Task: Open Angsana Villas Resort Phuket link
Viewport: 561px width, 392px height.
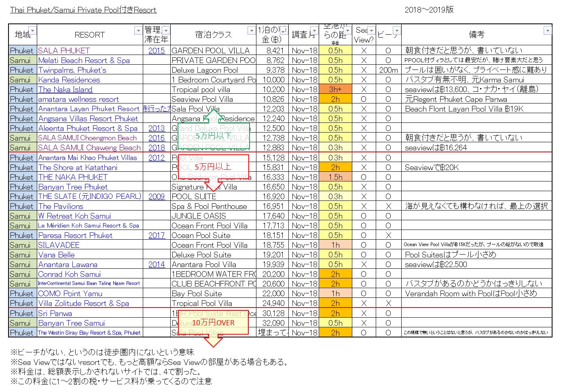Action: (x=88, y=118)
